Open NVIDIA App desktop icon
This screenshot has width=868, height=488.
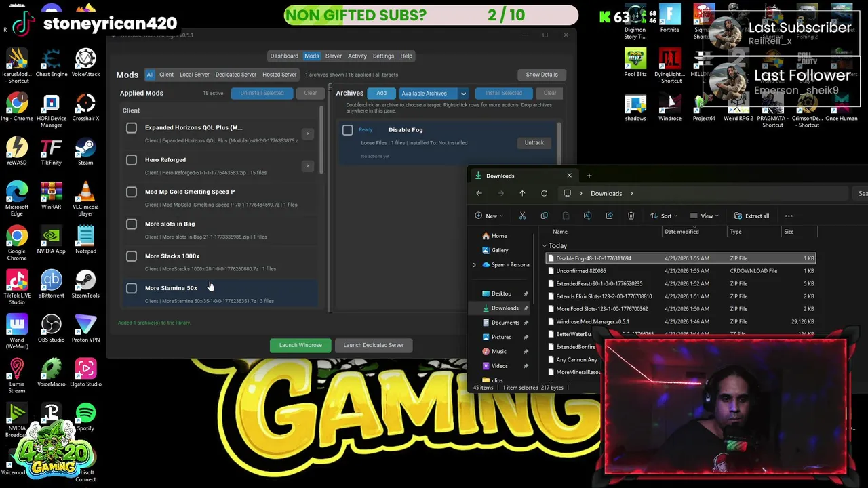tap(51, 240)
